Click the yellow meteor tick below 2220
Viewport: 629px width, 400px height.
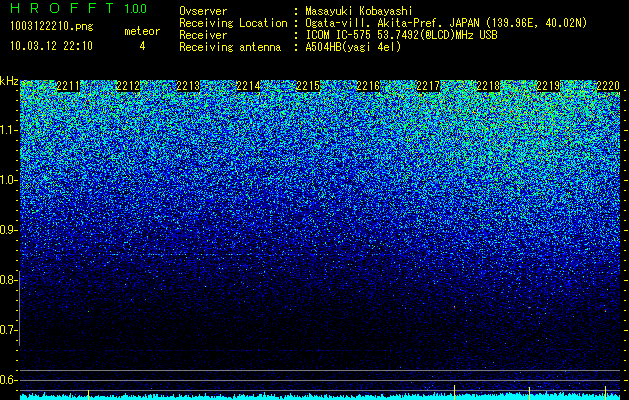click(x=605, y=393)
